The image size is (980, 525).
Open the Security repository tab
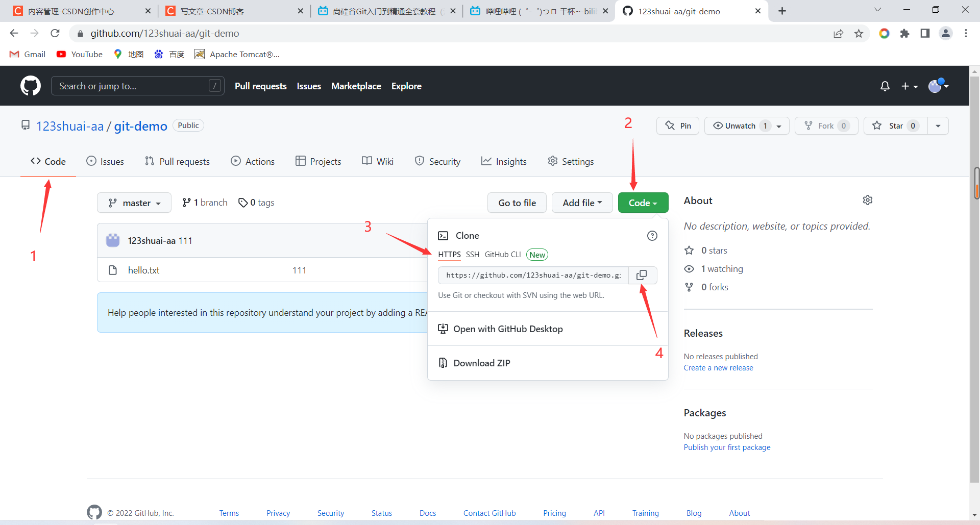[x=437, y=161]
